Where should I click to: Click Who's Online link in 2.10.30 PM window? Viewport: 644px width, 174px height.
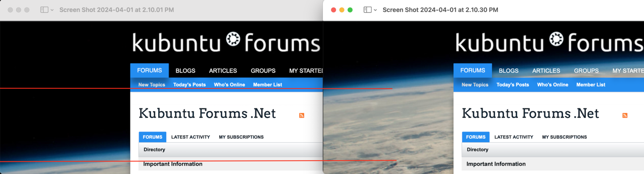pyautogui.click(x=553, y=85)
